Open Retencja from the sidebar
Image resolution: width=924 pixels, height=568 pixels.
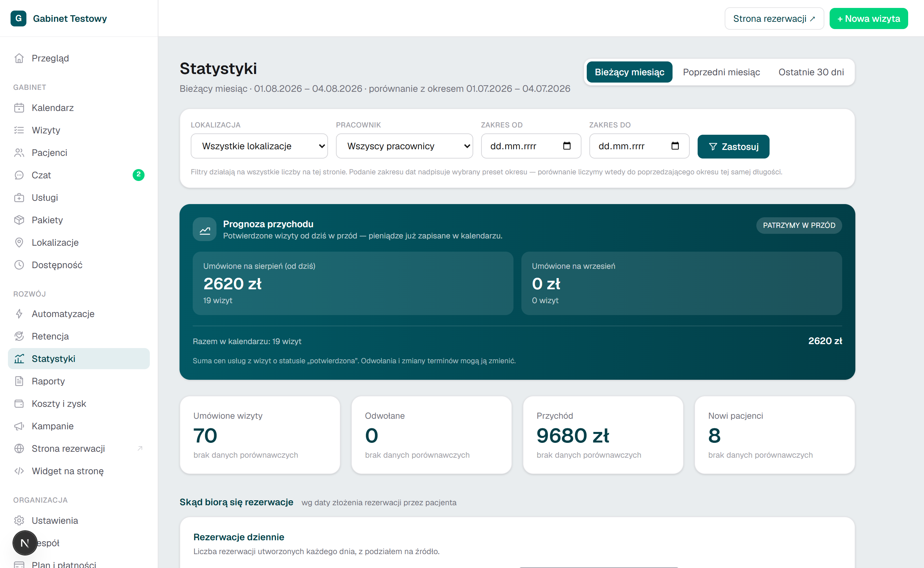coord(79,336)
